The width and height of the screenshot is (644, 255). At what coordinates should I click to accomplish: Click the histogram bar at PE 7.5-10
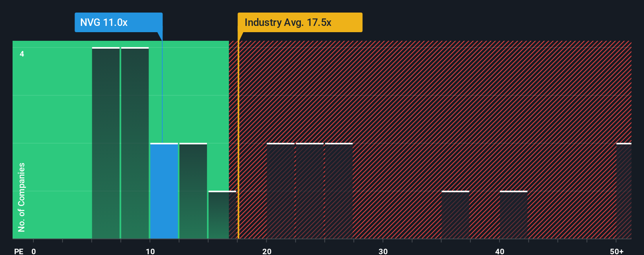click(135, 143)
